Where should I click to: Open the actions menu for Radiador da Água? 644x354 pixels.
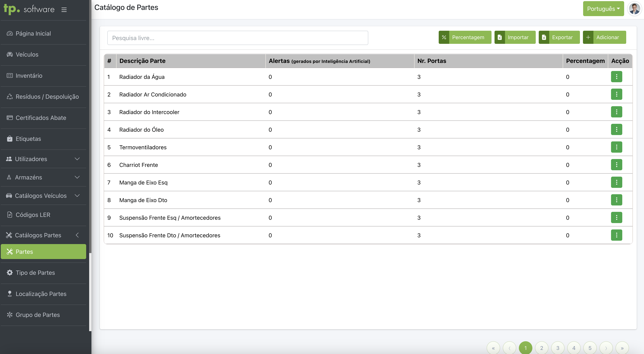[616, 77]
